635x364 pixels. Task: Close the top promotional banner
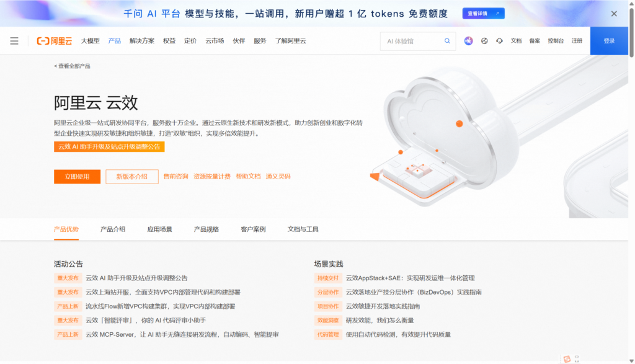[614, 14]
